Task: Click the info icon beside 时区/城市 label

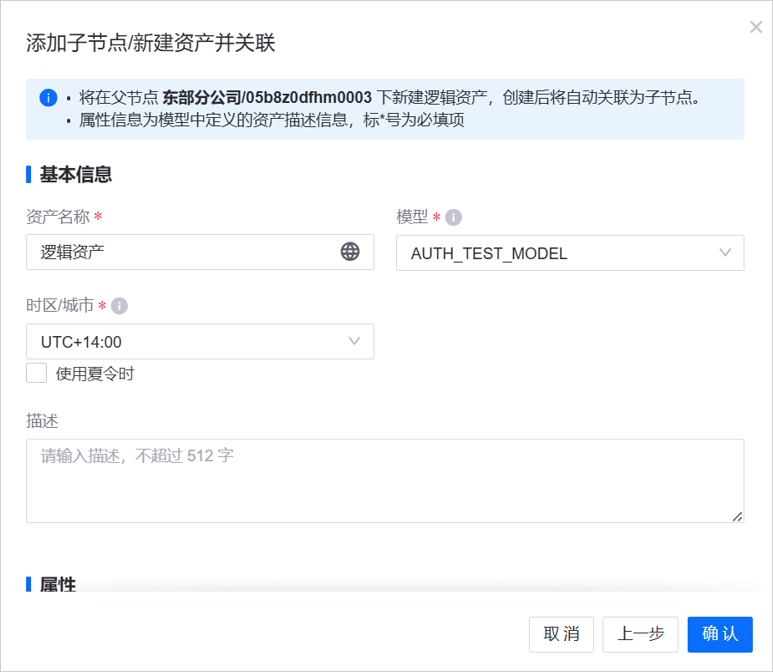Action: (119, 306)
